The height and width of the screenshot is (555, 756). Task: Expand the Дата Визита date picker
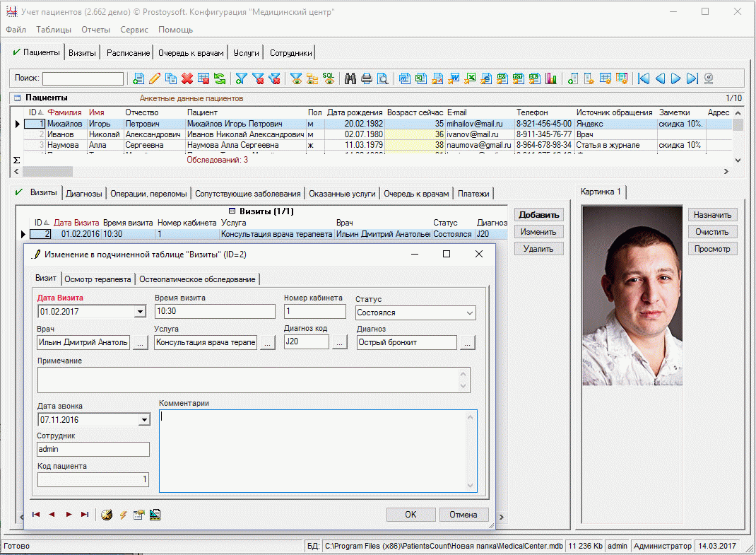(x=138, y=312)
